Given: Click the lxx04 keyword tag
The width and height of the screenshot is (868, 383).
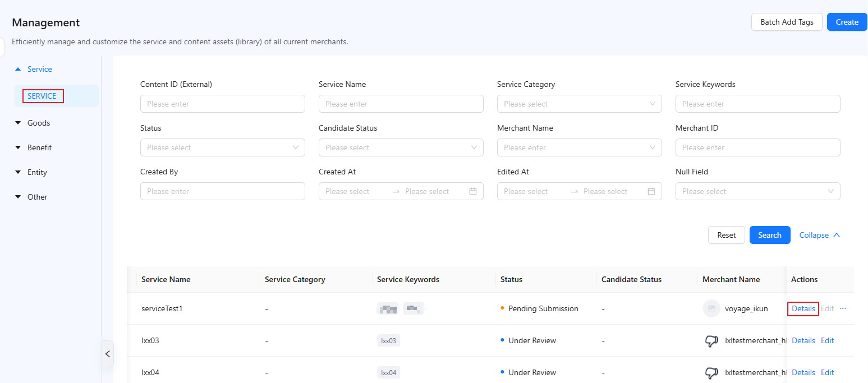Looking at the screenshot, I should click(388, 372).
